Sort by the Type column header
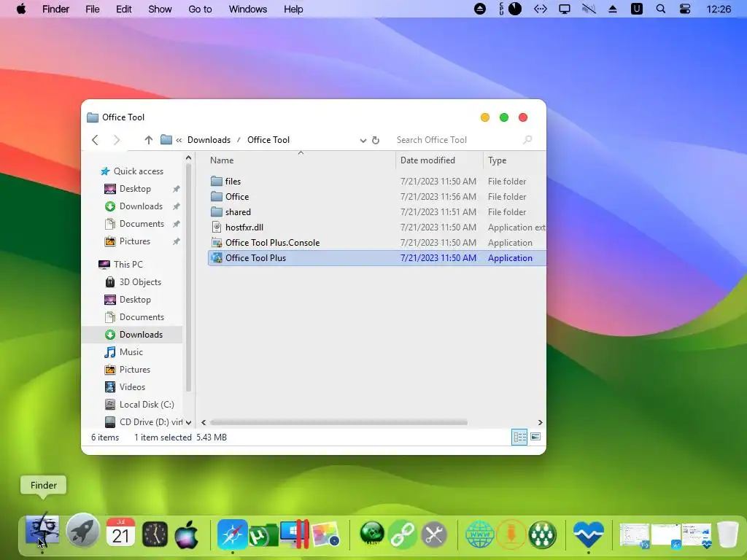The height and width of the screenshot is (560, 747). 514,160
